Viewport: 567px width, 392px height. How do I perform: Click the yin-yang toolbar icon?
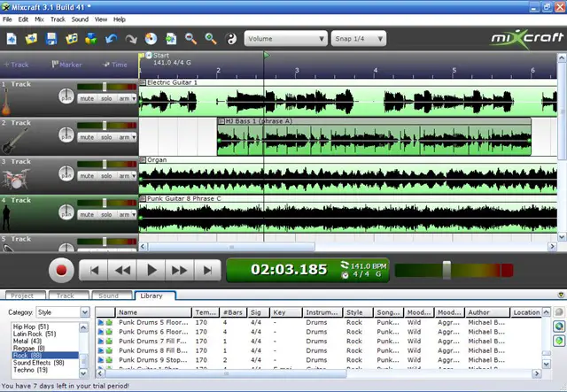coord(230,38)
